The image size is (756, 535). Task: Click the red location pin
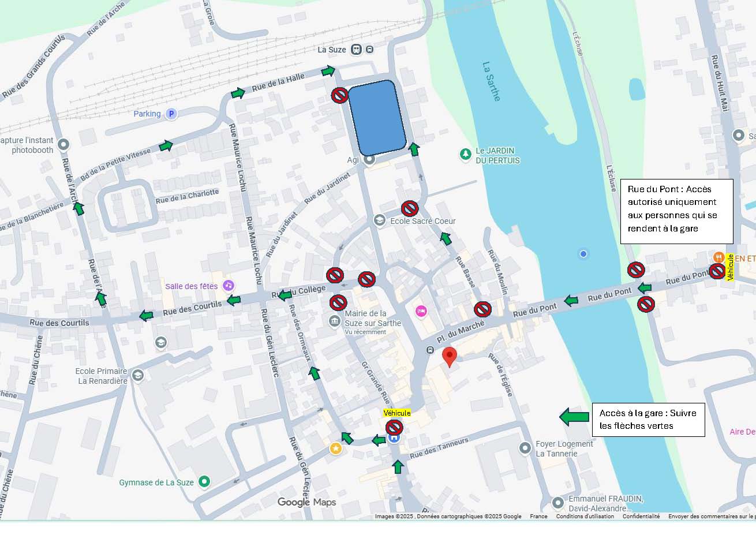click(449, 356)
